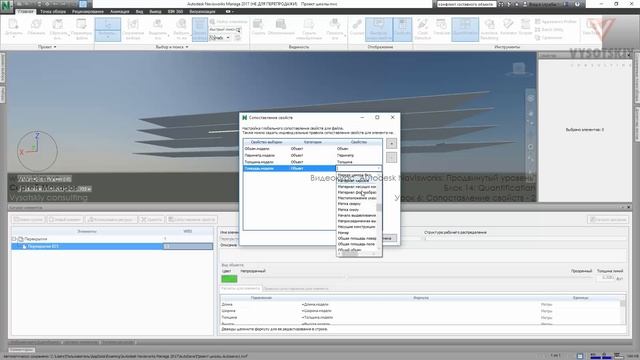Open the Clash Detective tool

pyautogui.click(x=423, y=29)
